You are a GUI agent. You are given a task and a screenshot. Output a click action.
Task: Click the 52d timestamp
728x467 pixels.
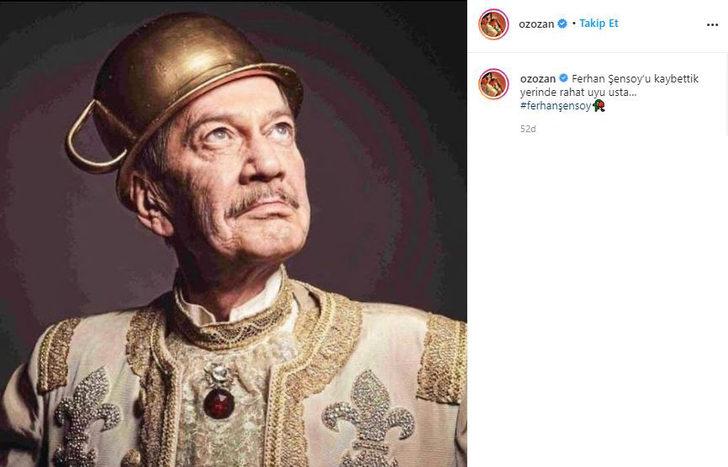[528, 129]
